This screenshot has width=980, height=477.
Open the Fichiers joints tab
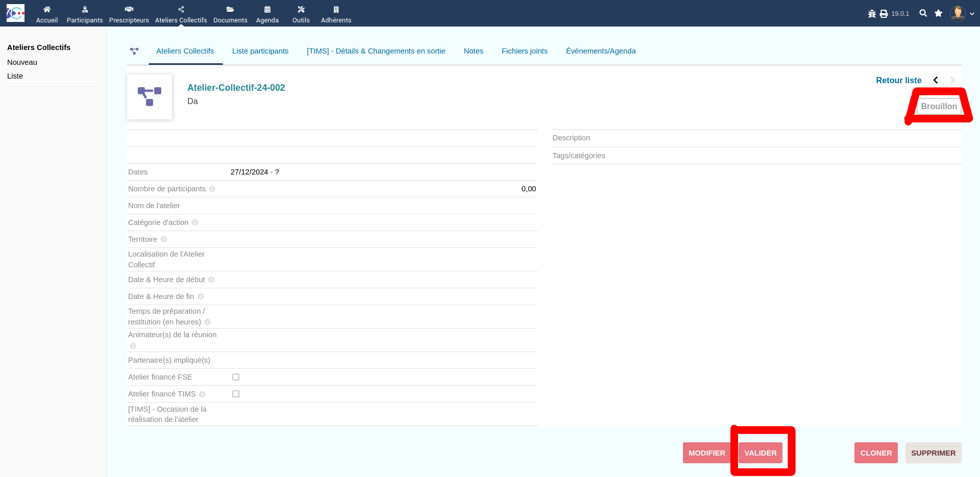point(524,51)
